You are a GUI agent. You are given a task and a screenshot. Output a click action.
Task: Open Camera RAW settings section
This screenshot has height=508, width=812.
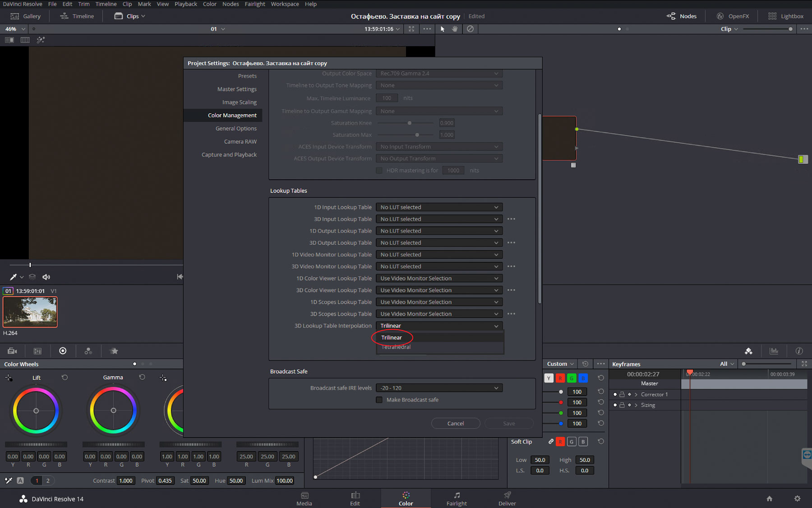coord(240,142)
